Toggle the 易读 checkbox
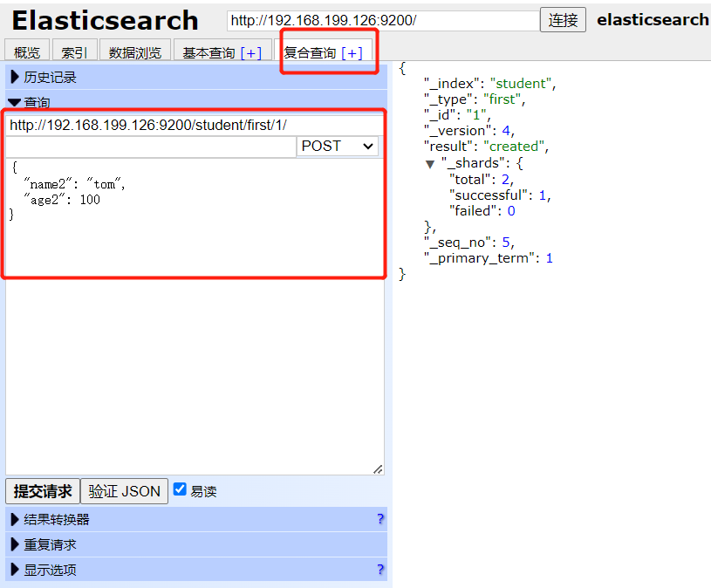 tap(180, 489)
